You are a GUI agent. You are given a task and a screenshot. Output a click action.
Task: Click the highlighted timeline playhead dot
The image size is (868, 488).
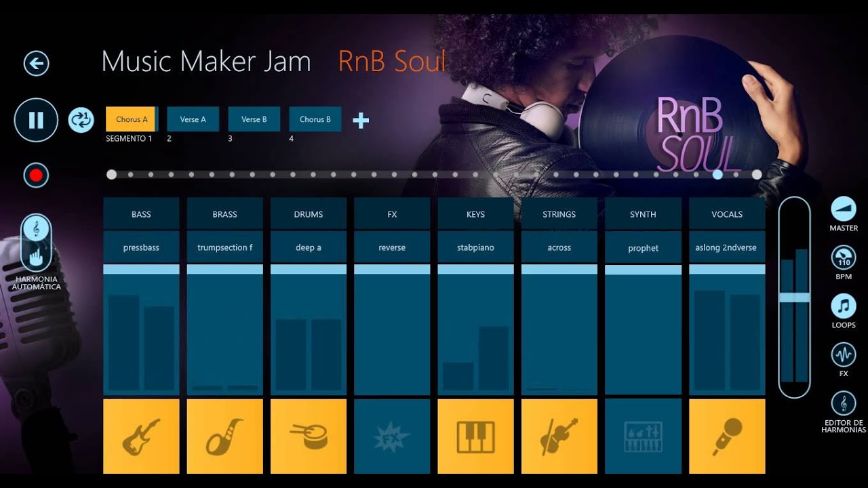click(x=717, y=174)
